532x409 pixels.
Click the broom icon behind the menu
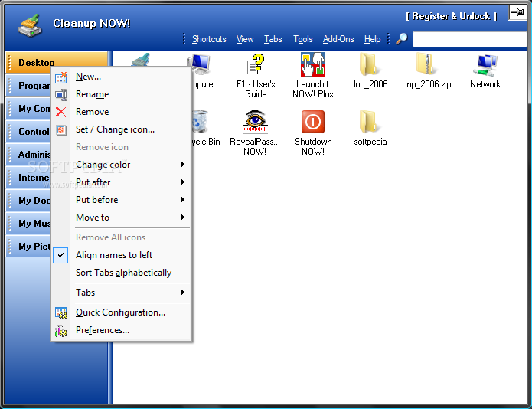[x=141, y=60]
